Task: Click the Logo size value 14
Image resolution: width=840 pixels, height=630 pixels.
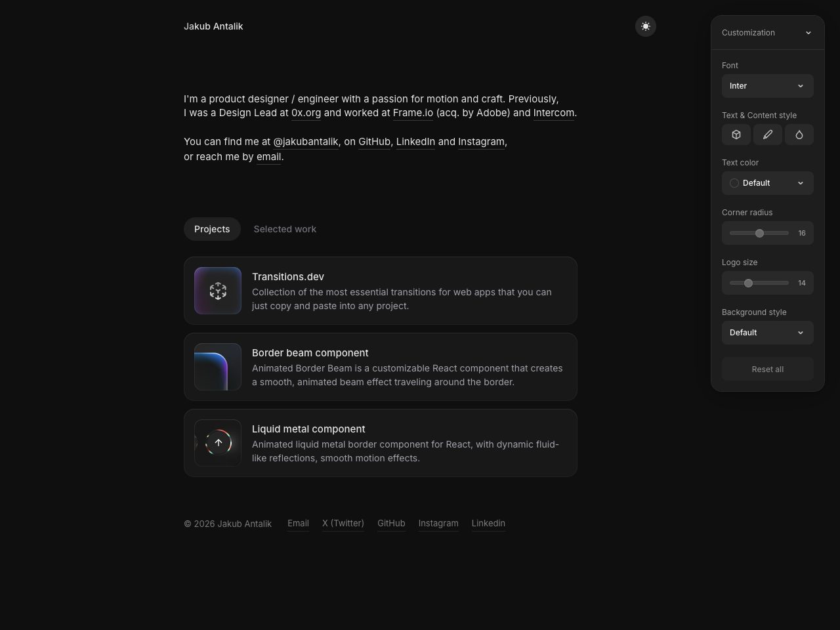Action: click(802, 283)
